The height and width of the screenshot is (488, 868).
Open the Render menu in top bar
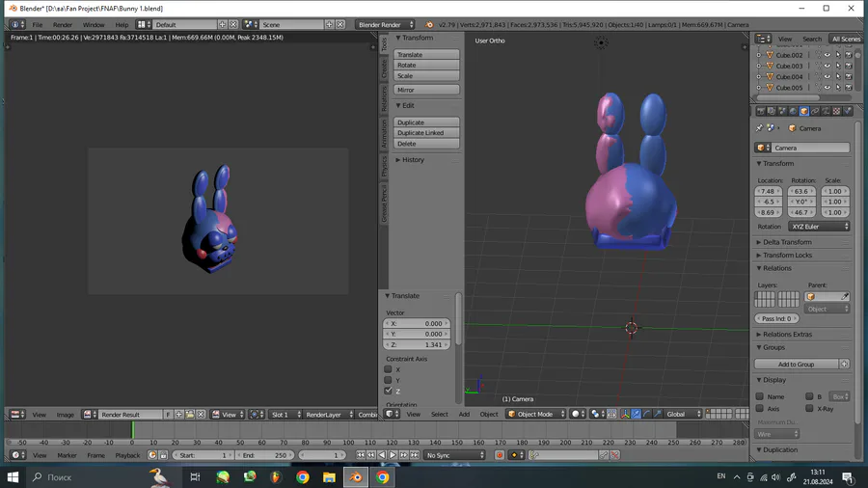pos(63,25)
